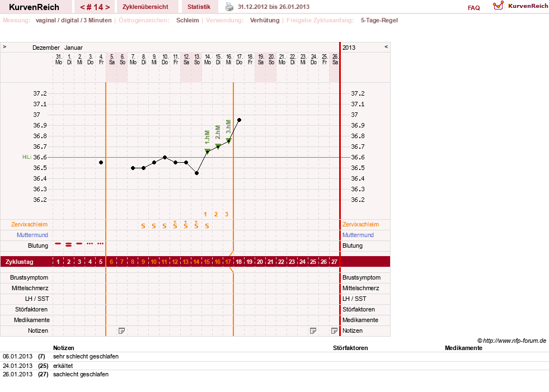Click cycle day 27 in Zyklustag bar
Viewport: 549px width, 392px height.
pyautogui.click(x=334, y=262)
